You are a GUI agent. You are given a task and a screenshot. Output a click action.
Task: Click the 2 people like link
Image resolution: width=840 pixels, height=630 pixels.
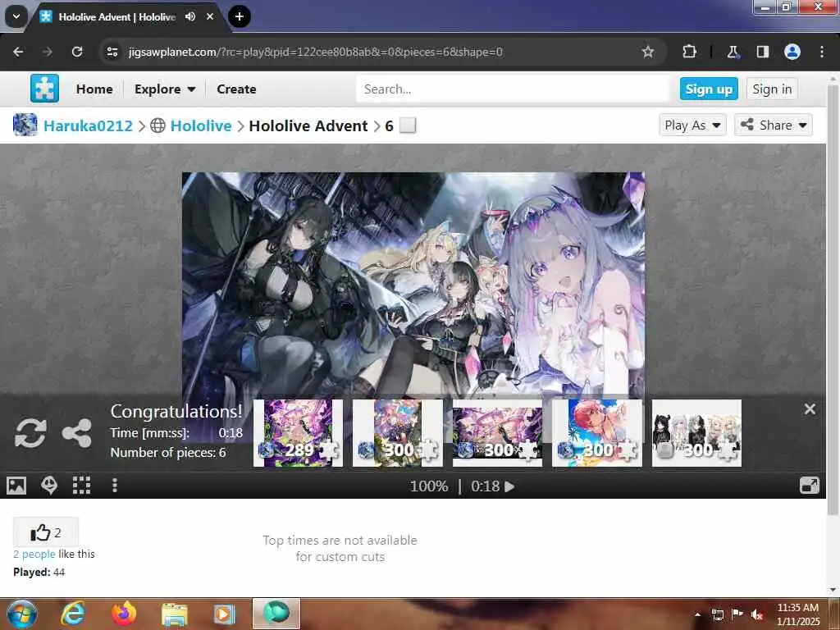pyautogui.click(x=34, y=554)
